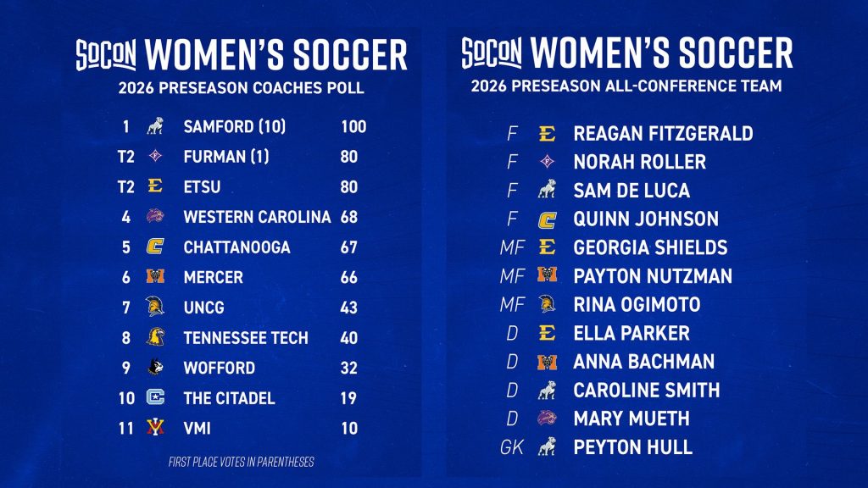
Task: Click the VMI logo at rank 11
Action: point(156,427)
